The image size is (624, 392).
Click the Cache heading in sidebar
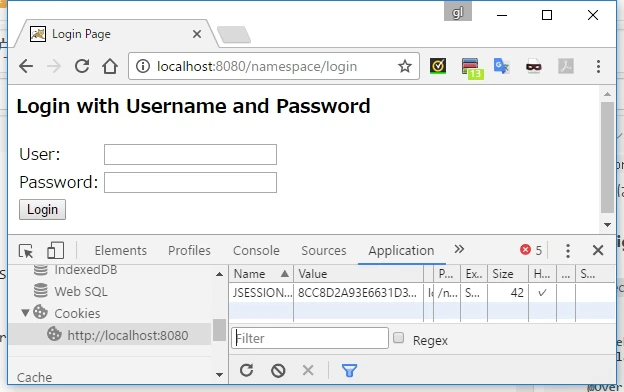point(34,377)
